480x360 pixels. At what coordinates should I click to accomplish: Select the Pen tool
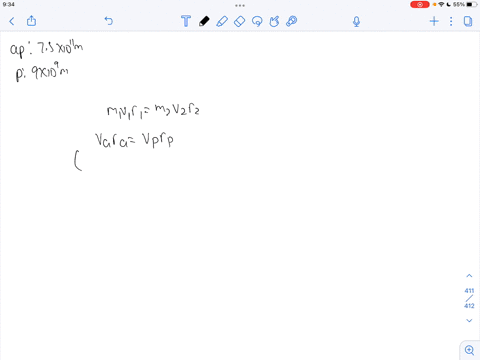pyautogui.click(x=204, y=21)
